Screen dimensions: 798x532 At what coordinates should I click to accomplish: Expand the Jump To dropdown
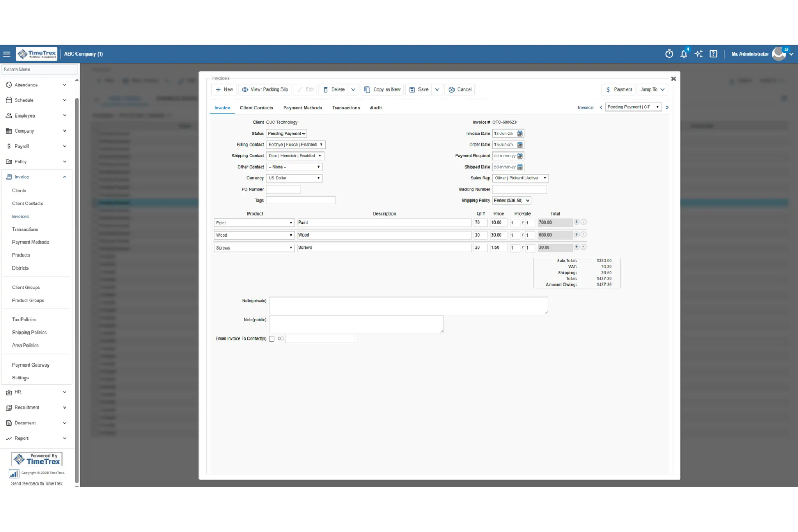click(652, 89)
